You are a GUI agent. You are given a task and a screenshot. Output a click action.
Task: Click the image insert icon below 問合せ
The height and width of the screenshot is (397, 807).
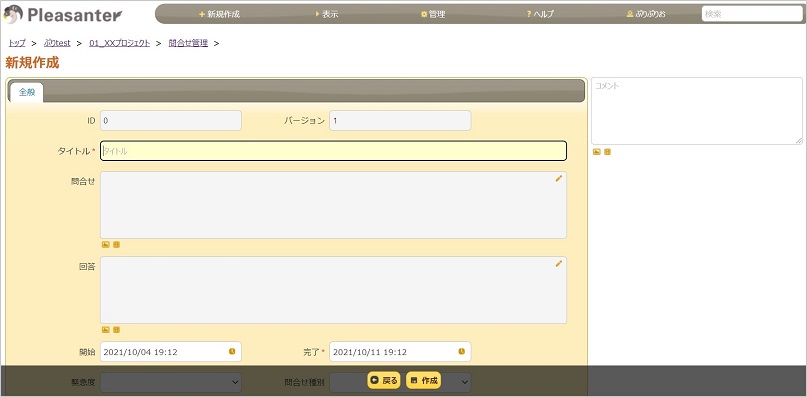tap(106, 245)
